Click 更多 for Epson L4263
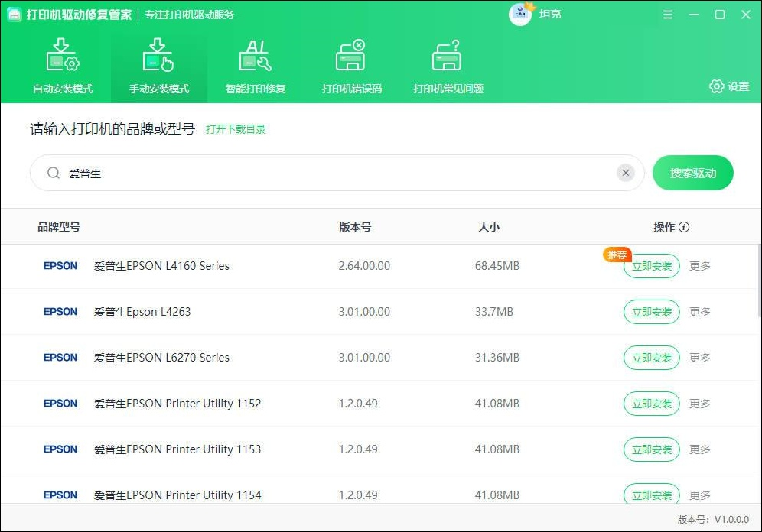The height and width of the screenshot is (532, 762). click(700, 312)
